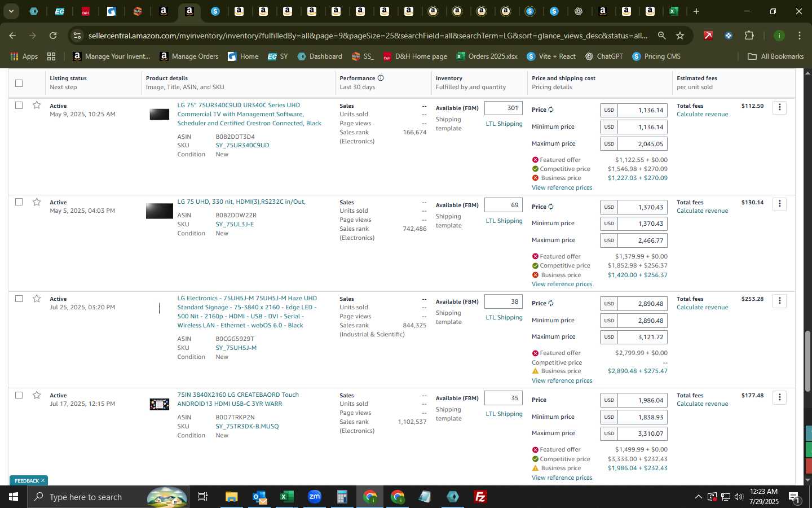Viewport: 812px width, 508px height.
Task: Click the refresh icon next to the 1,136.14 Price
Action: tap(551, 110)
